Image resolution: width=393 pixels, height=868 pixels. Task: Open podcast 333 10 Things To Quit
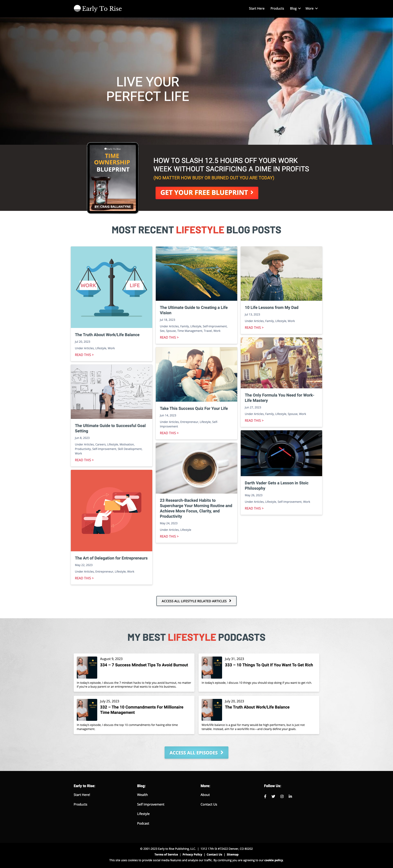[269, 665]
